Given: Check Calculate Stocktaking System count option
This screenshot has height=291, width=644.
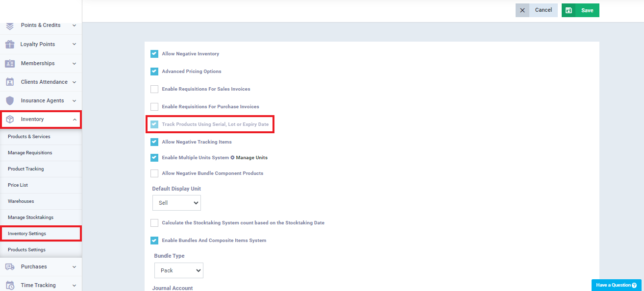Looking at the screenshot, I should [x=154, y=223].
